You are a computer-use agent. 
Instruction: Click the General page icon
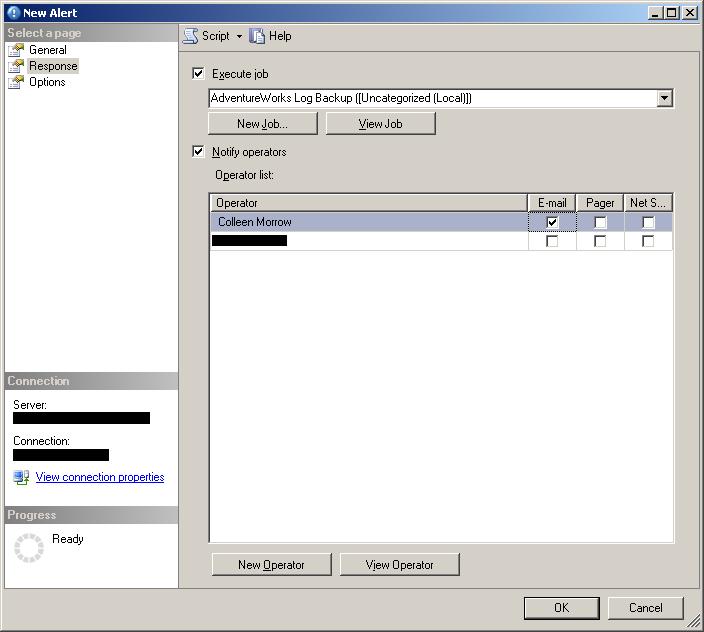point(16,50)
